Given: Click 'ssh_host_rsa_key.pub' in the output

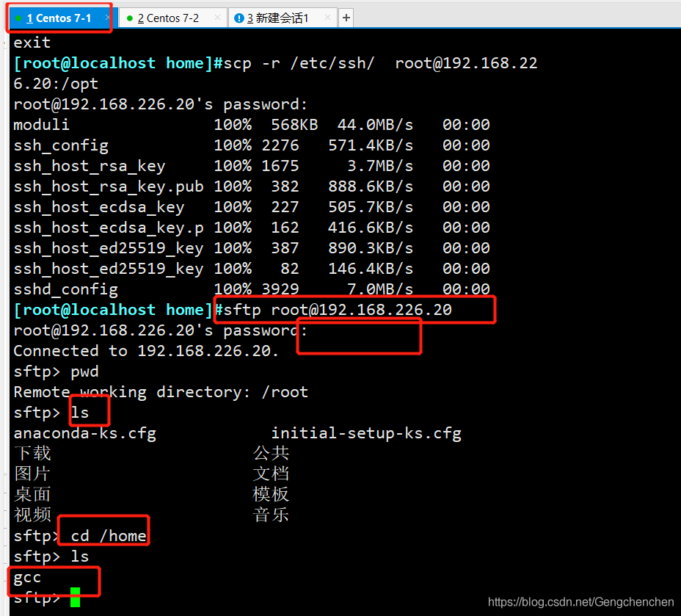Looking at the screenshot, I should pyautogui.click(x=109, y=186).
